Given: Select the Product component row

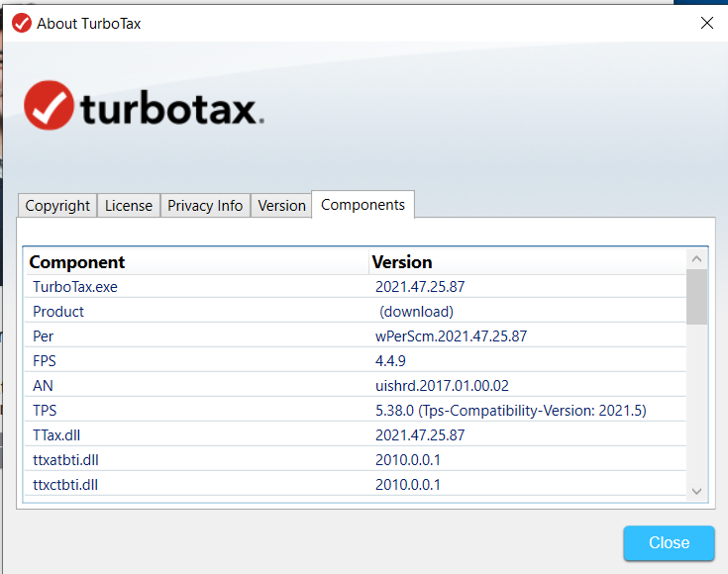Looking at the screenshot, I should (356, 312).
